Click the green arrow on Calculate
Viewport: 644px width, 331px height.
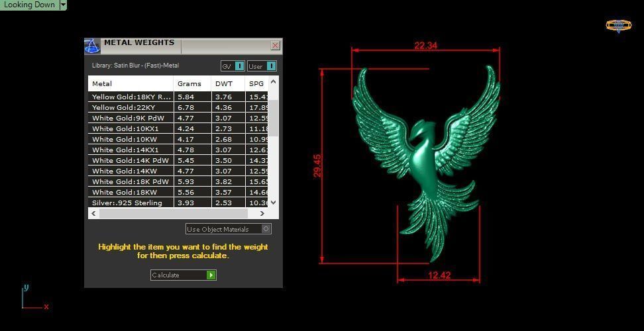tap(211, 275)
